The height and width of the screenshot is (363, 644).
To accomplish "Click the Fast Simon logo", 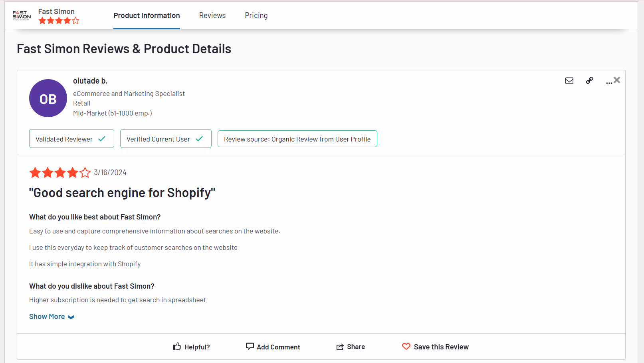I will pyautogui.click(x=22, y=16).
